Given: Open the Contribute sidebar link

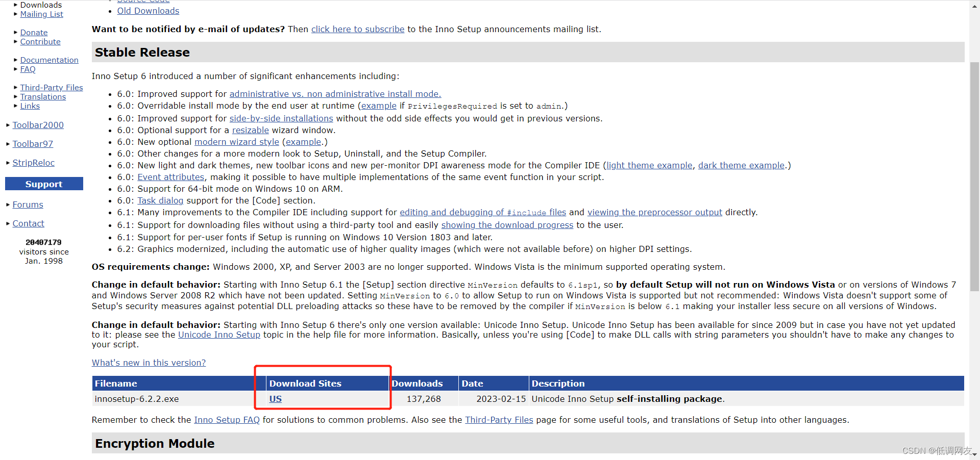Looking at the screenshot, I should (40, 42).
